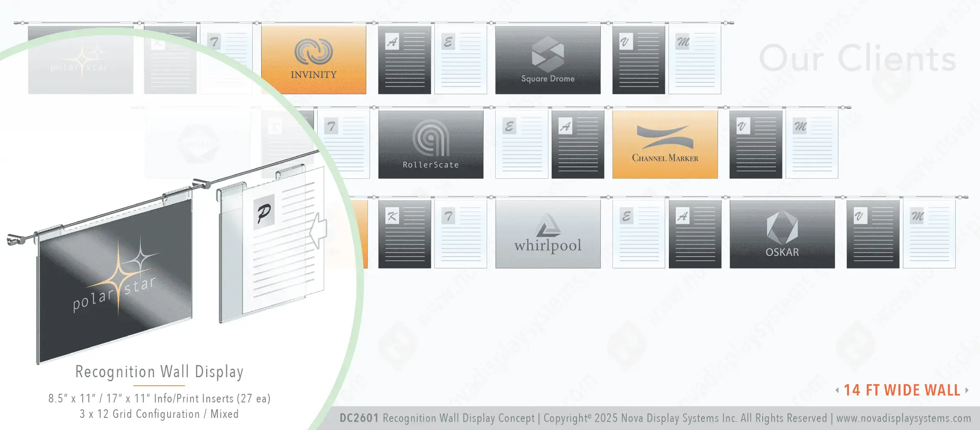This screenshot has width=980, height=430.
Task: Click the DC2601 code in the footer
Action: click(359, 418)
